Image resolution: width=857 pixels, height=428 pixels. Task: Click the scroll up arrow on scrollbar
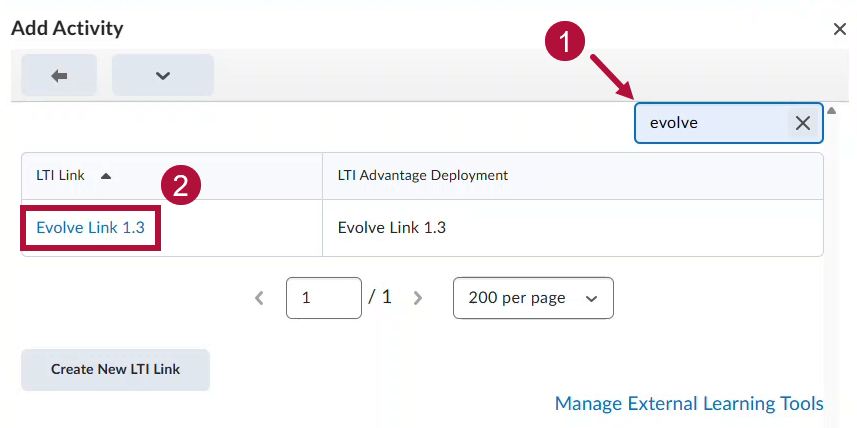tap(832, 111)
